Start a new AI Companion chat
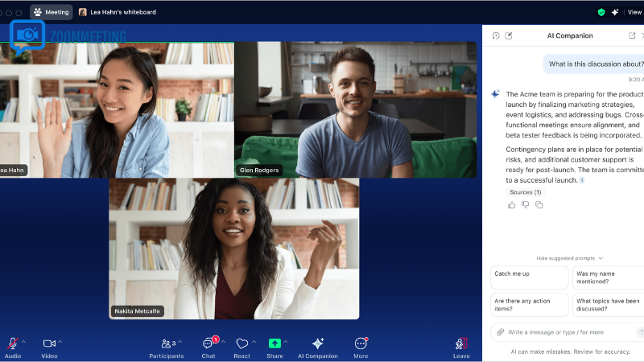 coord(509,35)
